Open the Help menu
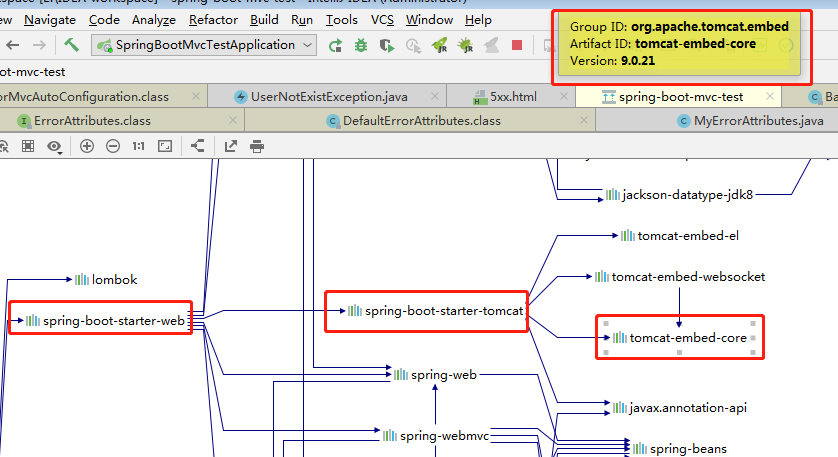838x457 pixels. pyautogui.click(x=478, y=20)
